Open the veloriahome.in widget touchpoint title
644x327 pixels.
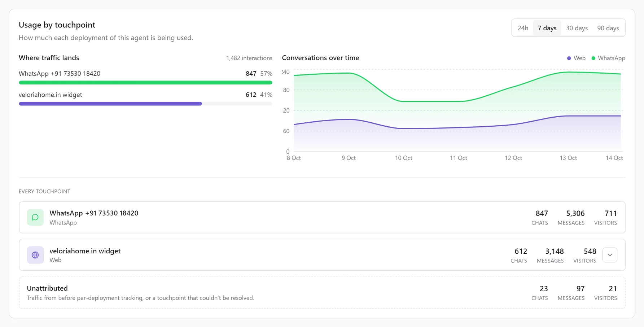tap(85, 251)
